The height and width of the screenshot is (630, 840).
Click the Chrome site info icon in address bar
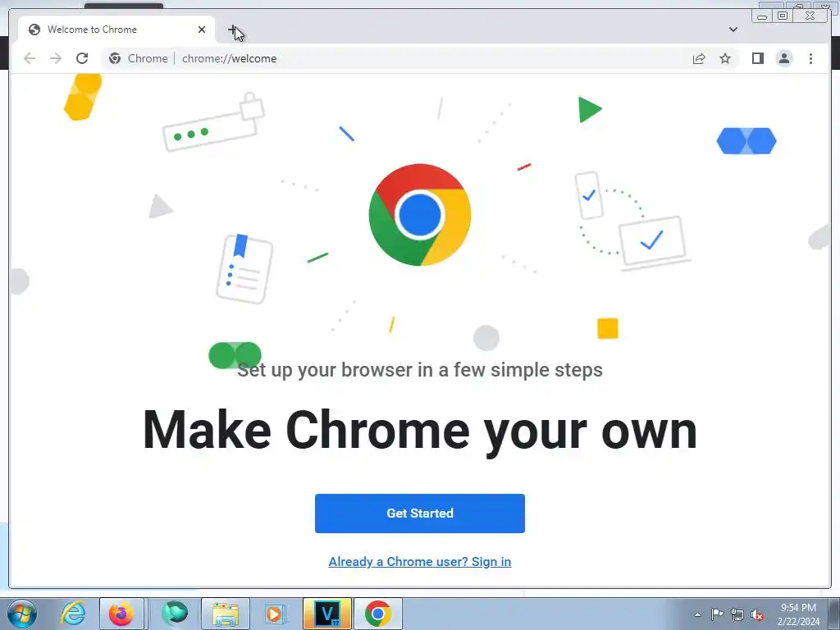(115, 58)
